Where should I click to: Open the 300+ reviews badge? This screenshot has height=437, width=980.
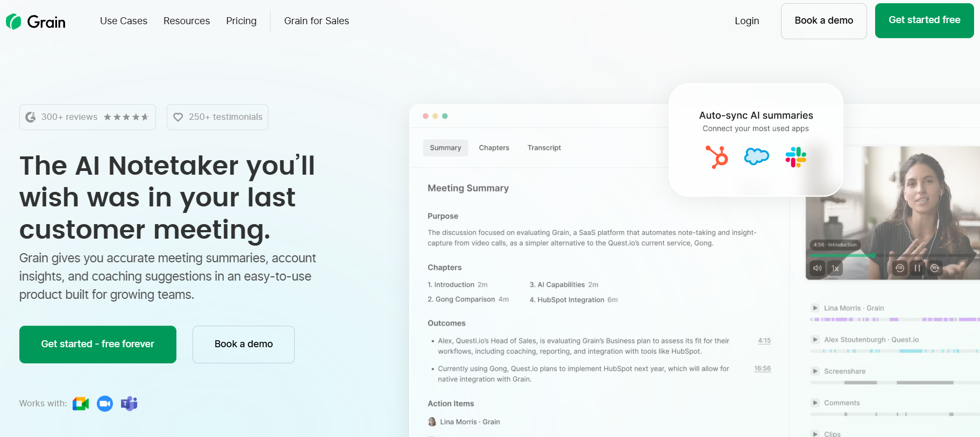[88, 117]
